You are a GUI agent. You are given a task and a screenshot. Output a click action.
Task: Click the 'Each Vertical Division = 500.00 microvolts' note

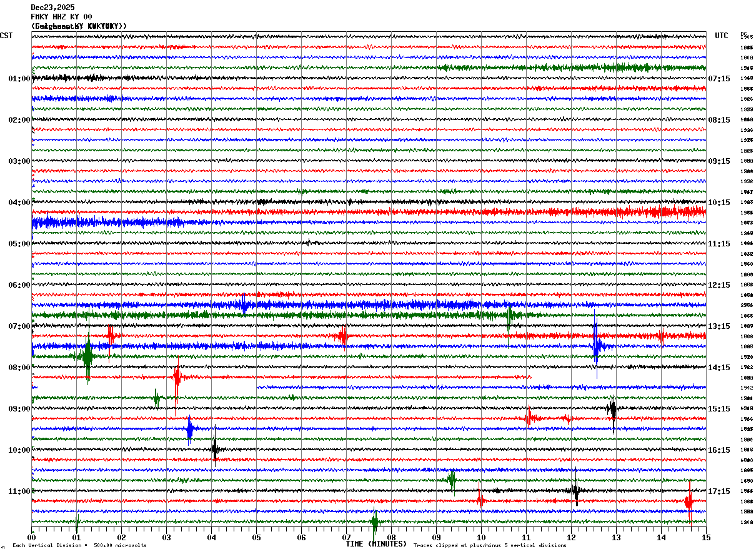pyautogui.click(x=79, y=546)
